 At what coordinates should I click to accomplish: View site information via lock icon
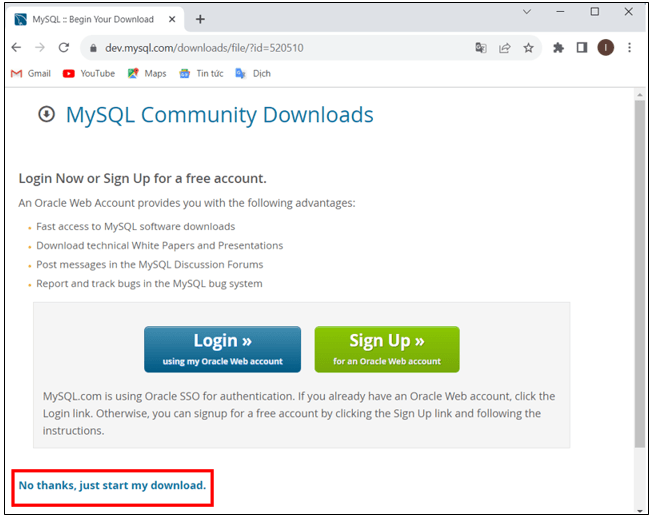point(92,47)
